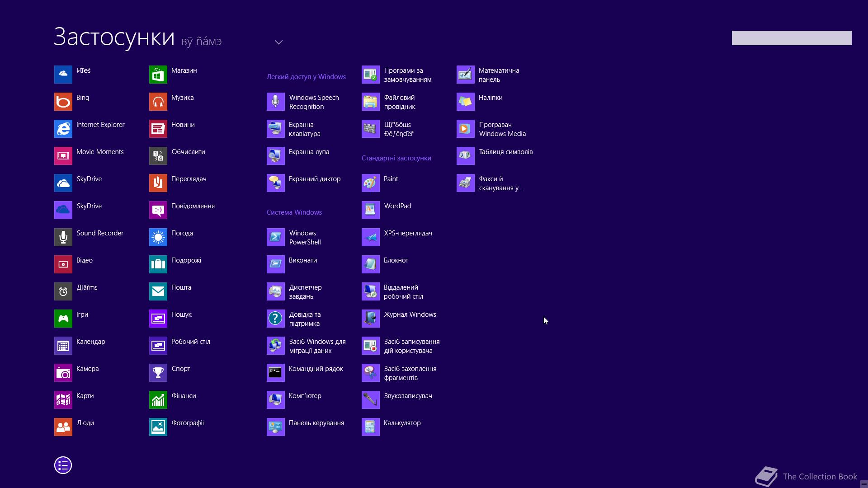This screenshot has width=868, height=488.
Task: Open the Ігри gamepad icon
Action: tap(63, 319)
